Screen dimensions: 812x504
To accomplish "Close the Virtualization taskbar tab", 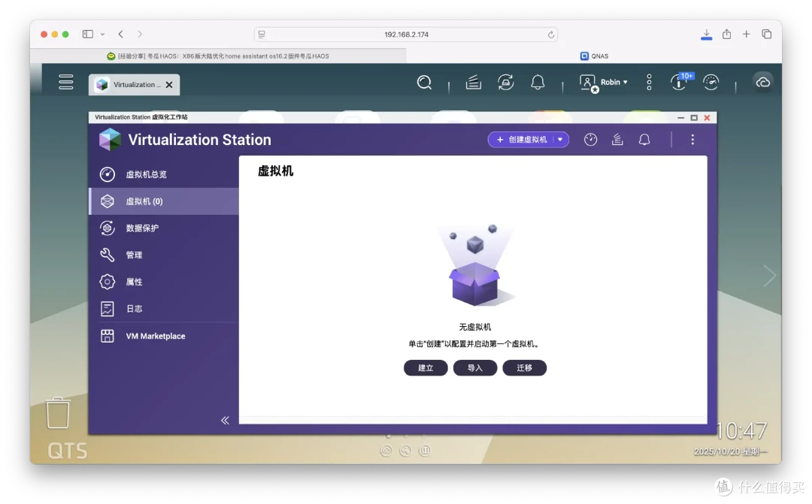I will click(x=169, y=85).
